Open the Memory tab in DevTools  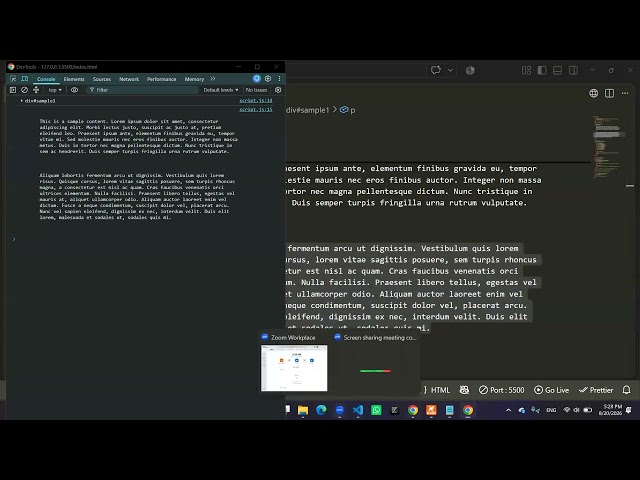194,79
